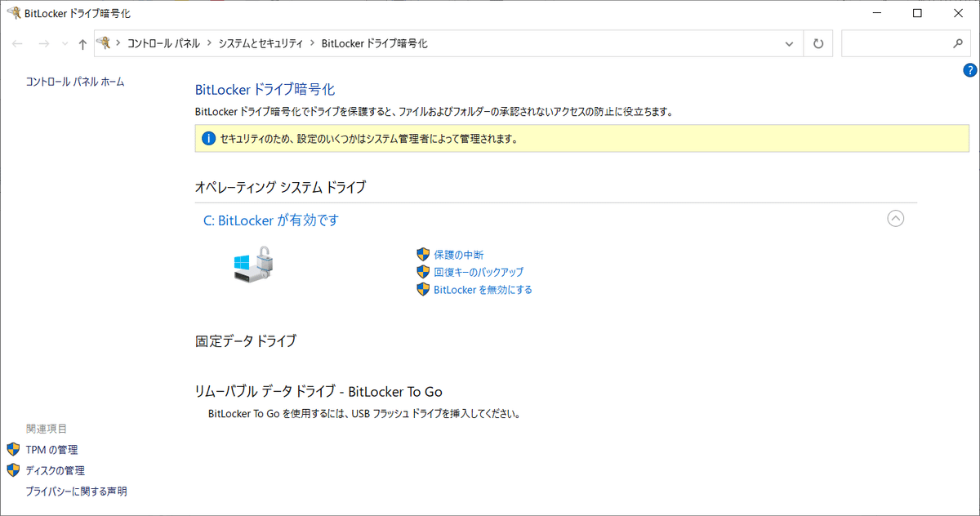Click the USB フラッシュ ドライブ instruction text
980x516 pixels.
[364, 414]
